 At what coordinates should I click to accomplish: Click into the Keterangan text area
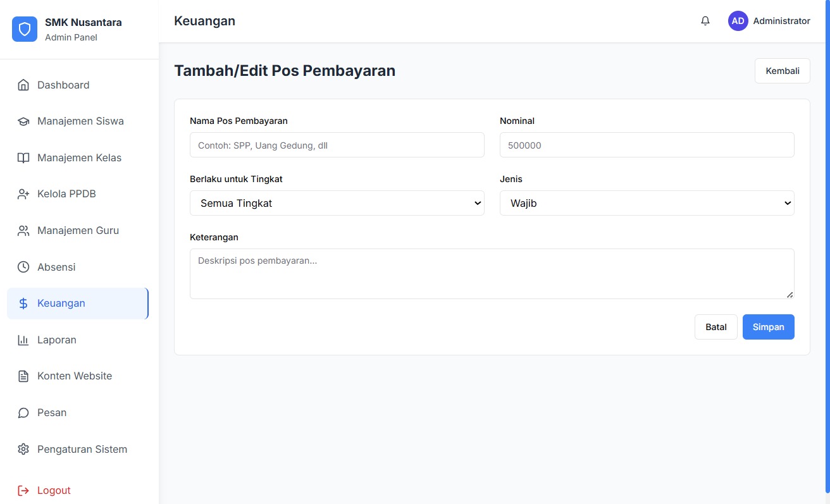(492, 273)
